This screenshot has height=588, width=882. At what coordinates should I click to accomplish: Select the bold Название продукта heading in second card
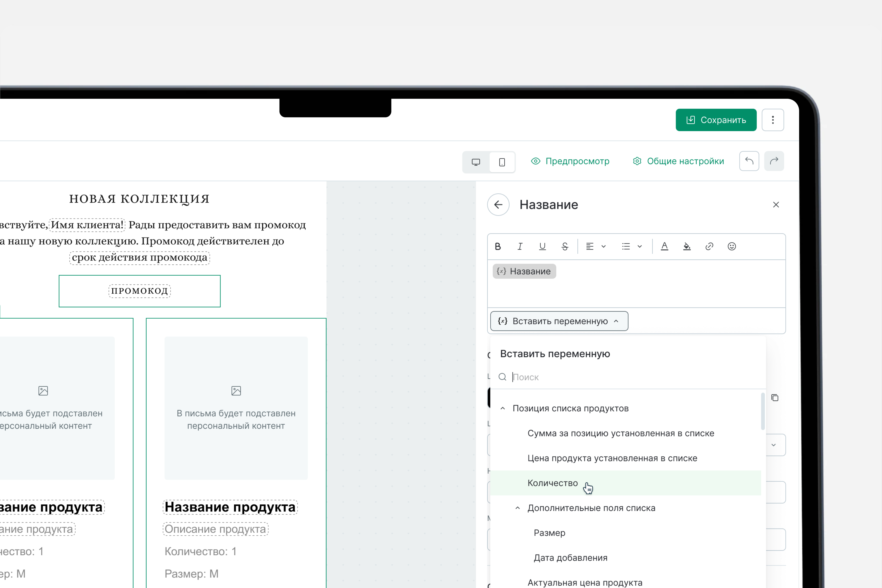coord(230,507)
